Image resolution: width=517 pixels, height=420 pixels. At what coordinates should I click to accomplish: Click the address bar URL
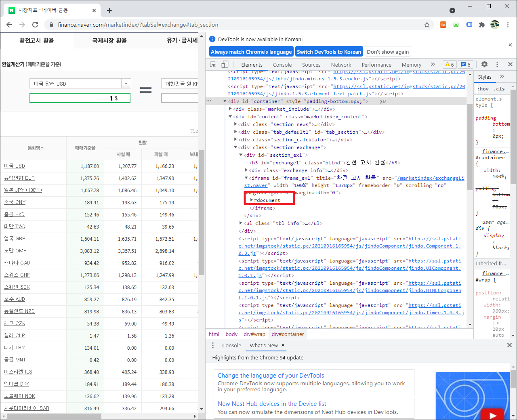point(138,25)
